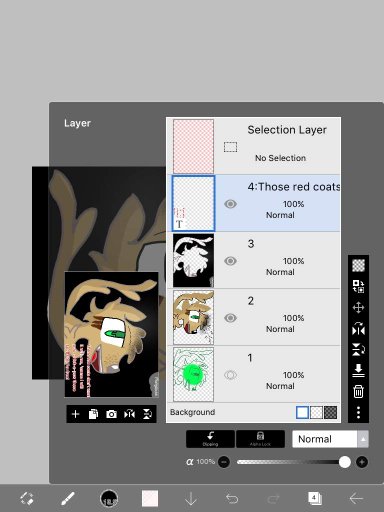384x512 pixels.
Task: Select the move/transform layer icon
Action: coord(358,307)
